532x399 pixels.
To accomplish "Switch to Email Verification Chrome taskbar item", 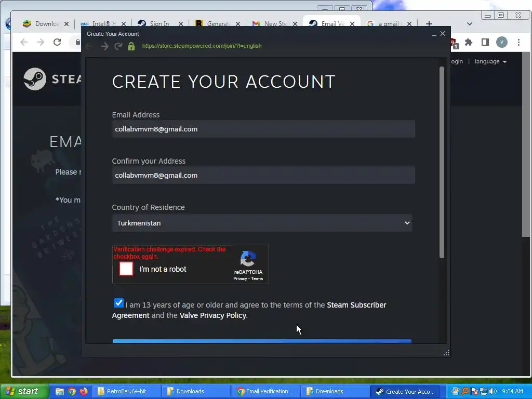I will (x=265, y=391).
